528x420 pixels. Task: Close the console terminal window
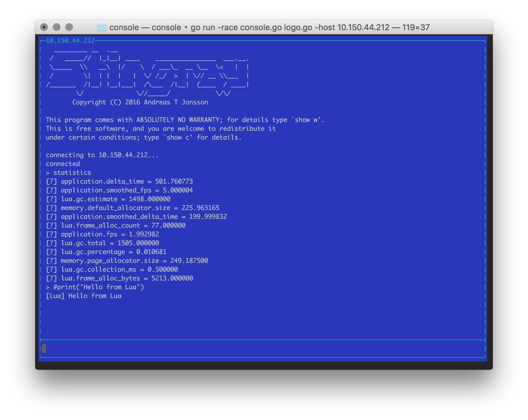[x=44, y=27]
